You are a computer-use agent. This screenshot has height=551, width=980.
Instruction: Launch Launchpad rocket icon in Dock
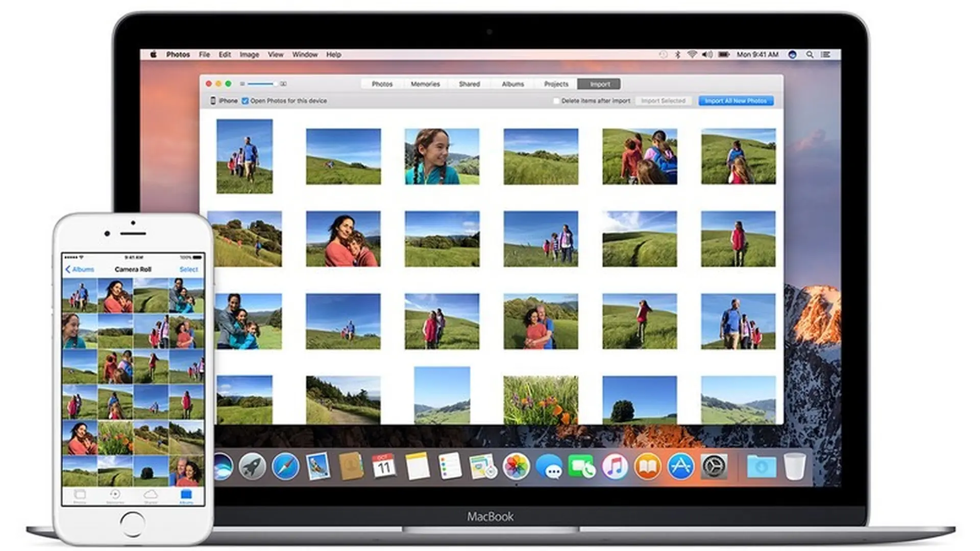tap(253, 466)
